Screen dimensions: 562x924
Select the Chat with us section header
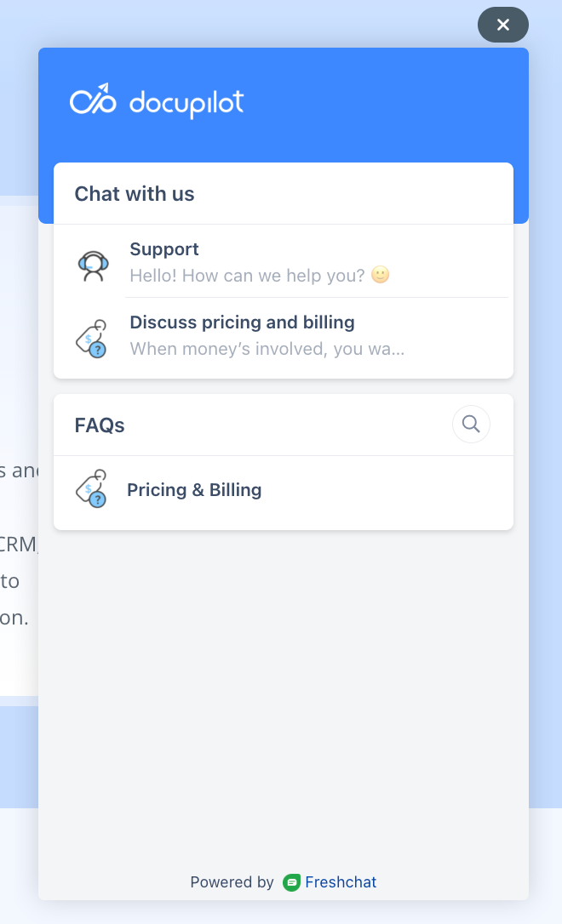pyautogui.click(x=134, y=193)
